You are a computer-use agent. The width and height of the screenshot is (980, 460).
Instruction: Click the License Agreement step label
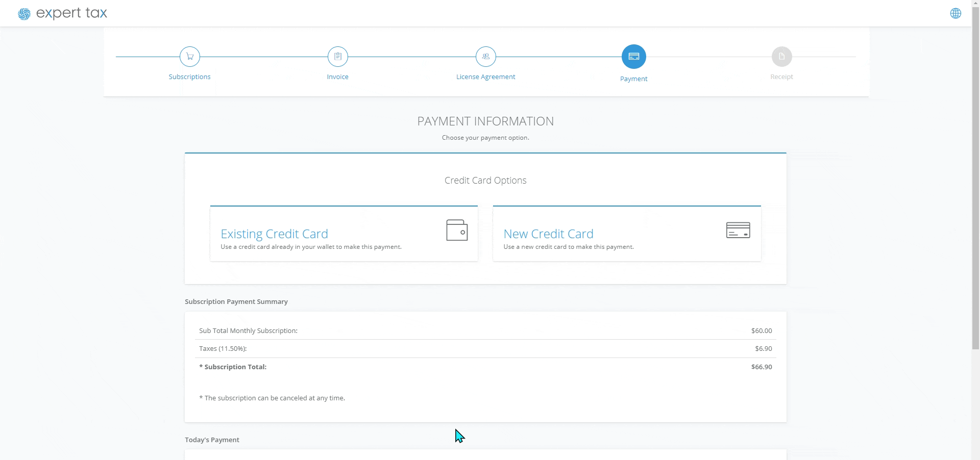pos(485,77)
